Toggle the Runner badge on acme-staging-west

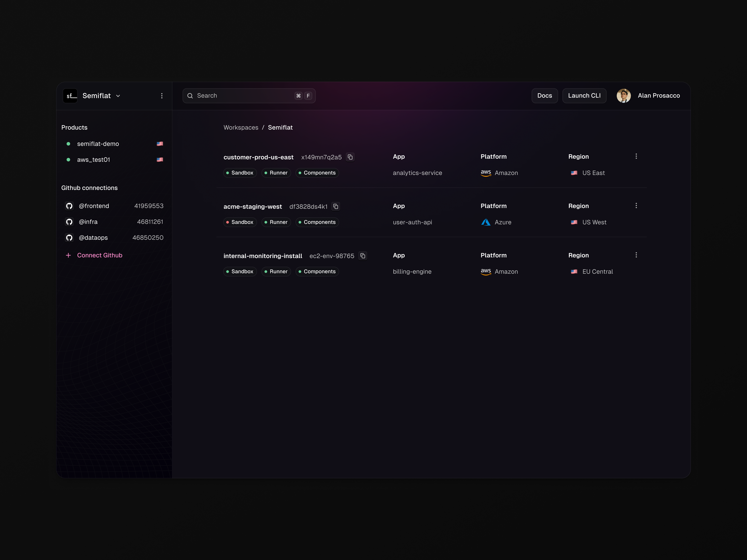[x=276, y=222]
